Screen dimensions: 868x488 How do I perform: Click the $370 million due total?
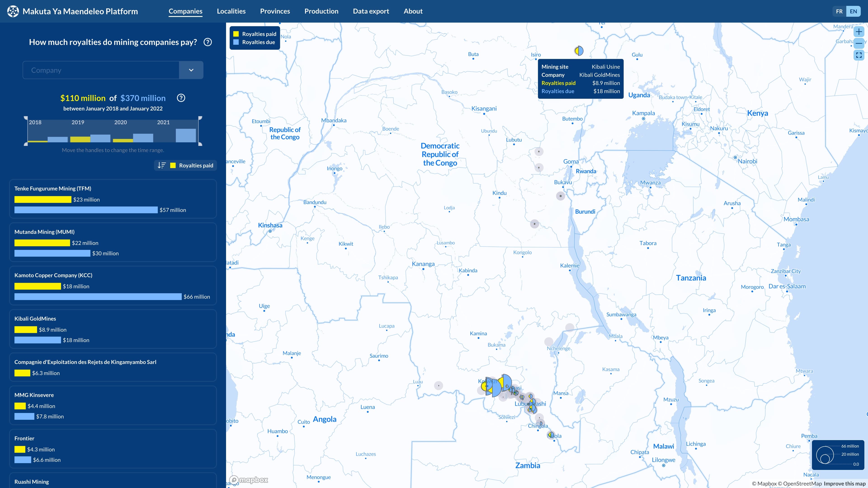(143, 98)
